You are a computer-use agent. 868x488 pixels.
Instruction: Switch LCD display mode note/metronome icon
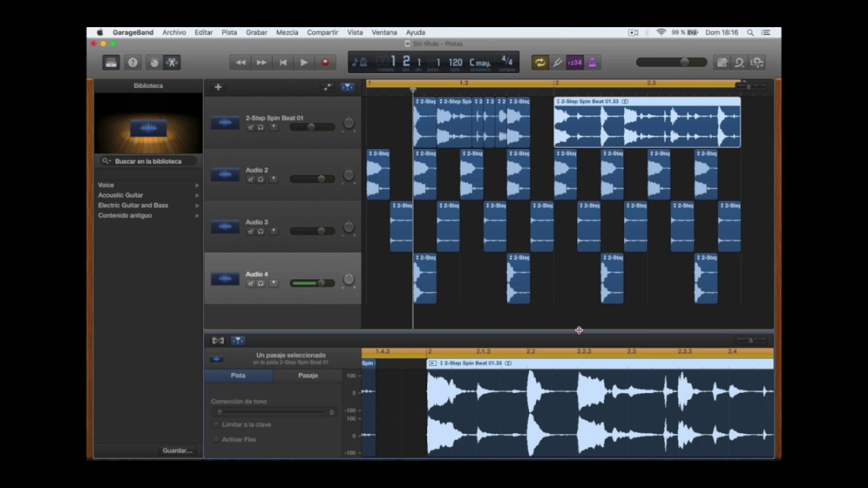point(359,62)
